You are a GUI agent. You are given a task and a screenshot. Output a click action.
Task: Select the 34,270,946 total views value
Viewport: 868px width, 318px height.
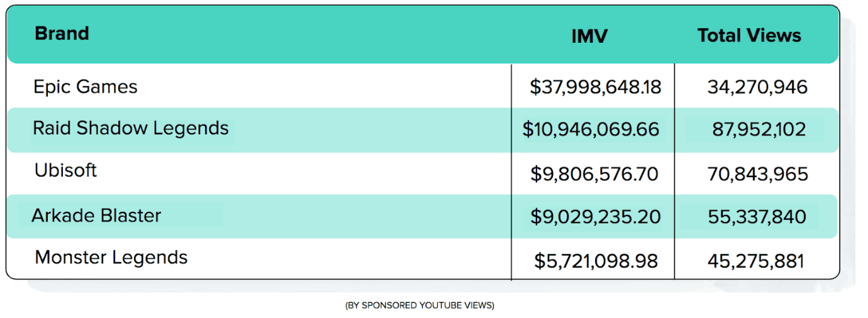coord(757,87)
